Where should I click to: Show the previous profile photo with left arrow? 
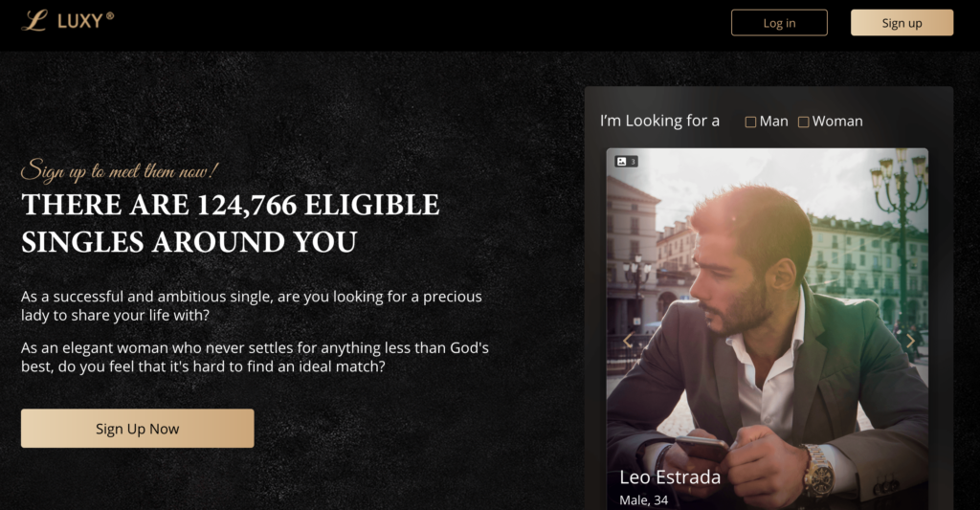pos(628,340)
